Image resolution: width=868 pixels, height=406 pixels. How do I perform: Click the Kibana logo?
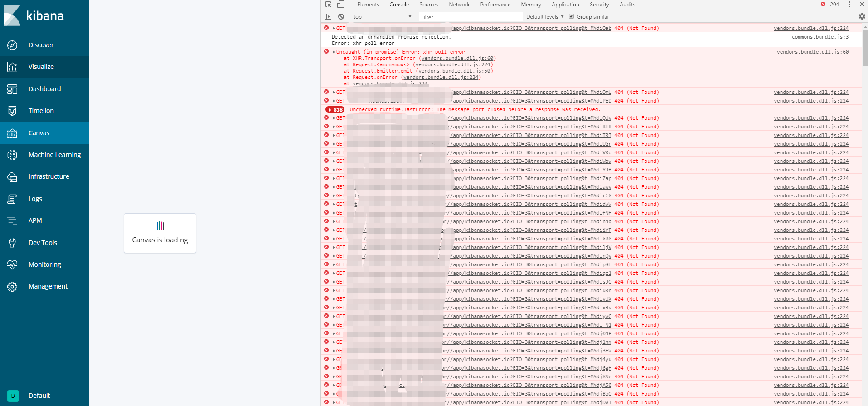coord(34,15)
